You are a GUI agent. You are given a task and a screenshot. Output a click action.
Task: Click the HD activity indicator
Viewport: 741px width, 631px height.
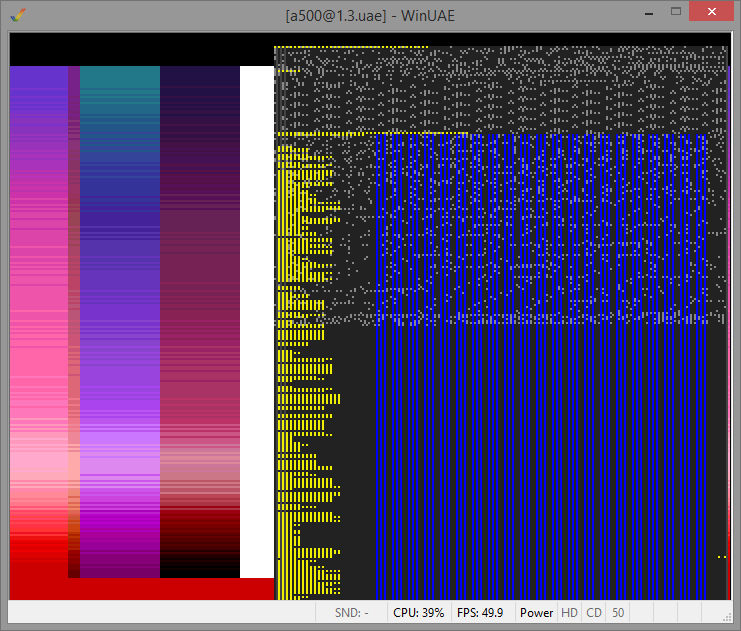coord(569,613)
